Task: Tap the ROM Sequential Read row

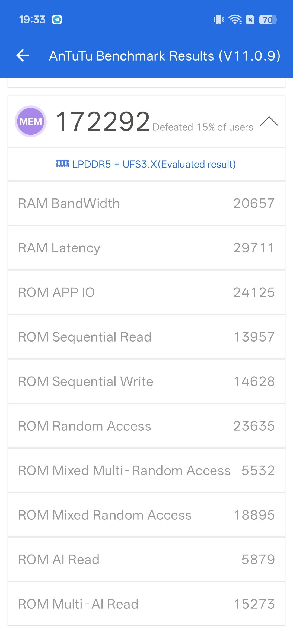Action: 146,337
